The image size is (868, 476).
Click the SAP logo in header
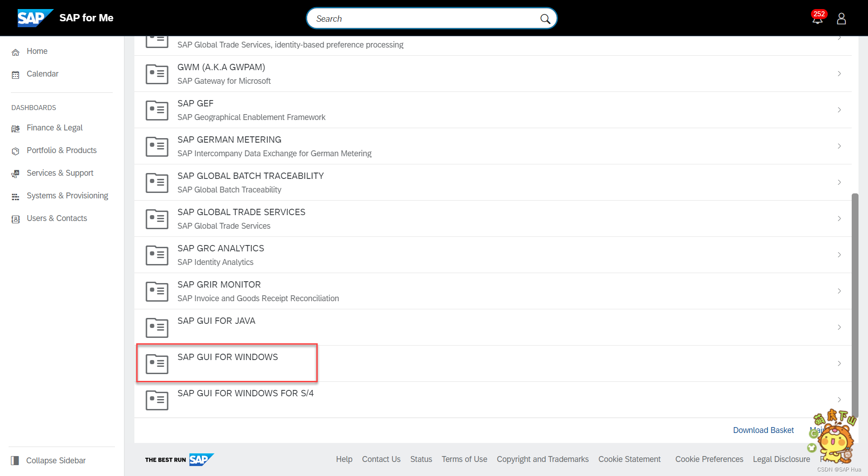pos(35,18)
